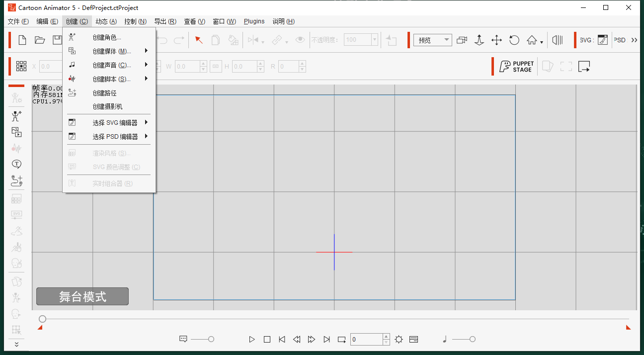
Task: Click the Create Path icon in left toolbar
Action: coord(16,180)
